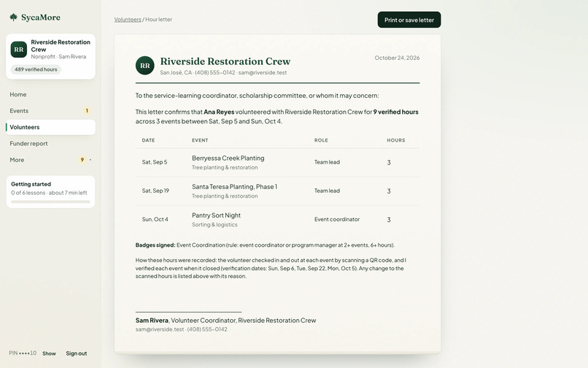588x368 pixels.
Task: Click the RR logo in letter header
Action: click(144, 66)
